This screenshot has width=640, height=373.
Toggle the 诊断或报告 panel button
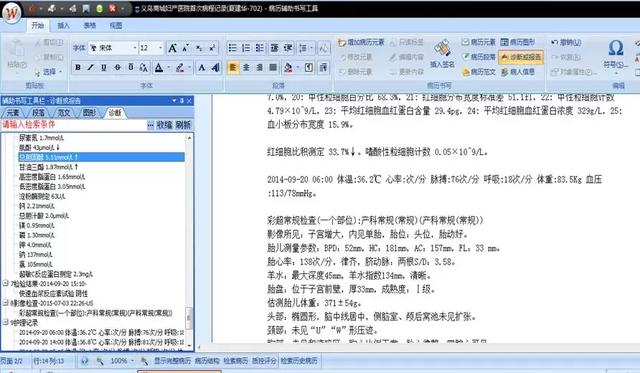pos(521,57)
